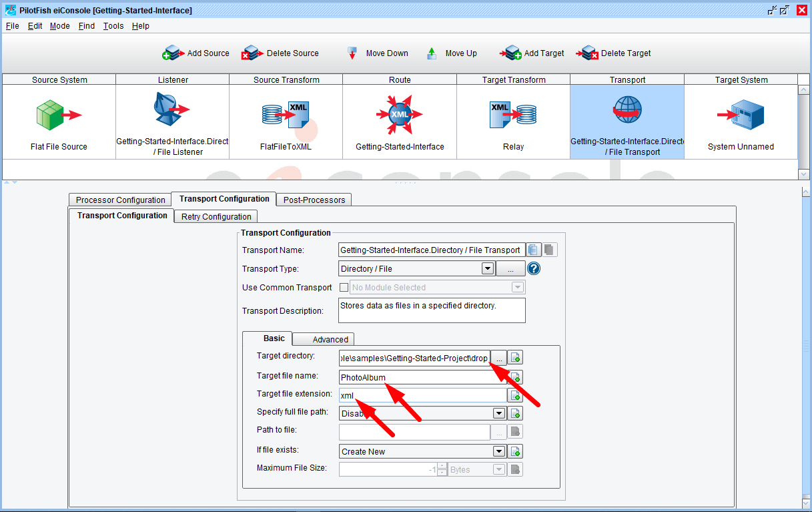
Task: Click the ellipsis button beside Transport Type
Action: pyautogui.click(x=510, y=269)
